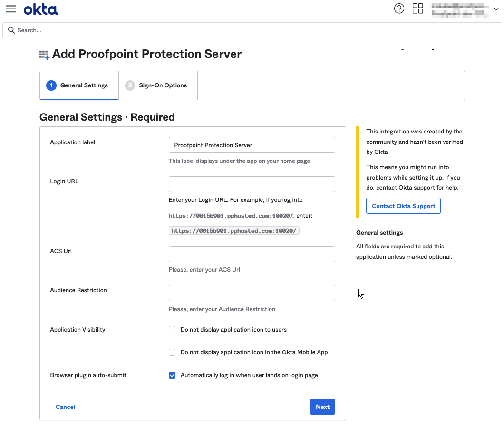The width and height of the screenshot is (504, 427).
Task: Click the step 1 numbered circle
Action: point(51,85)
